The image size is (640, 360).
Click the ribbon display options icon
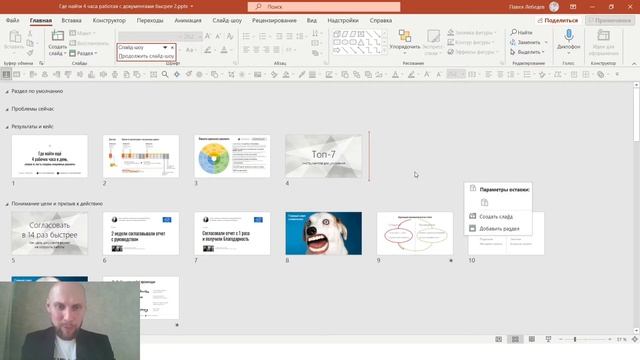(573, 7)
